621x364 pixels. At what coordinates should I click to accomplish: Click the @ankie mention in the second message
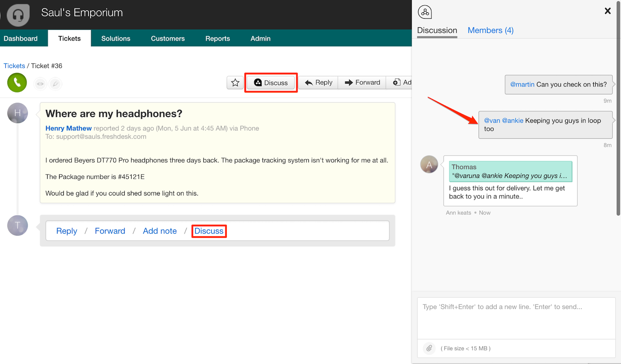pos(513,120)
